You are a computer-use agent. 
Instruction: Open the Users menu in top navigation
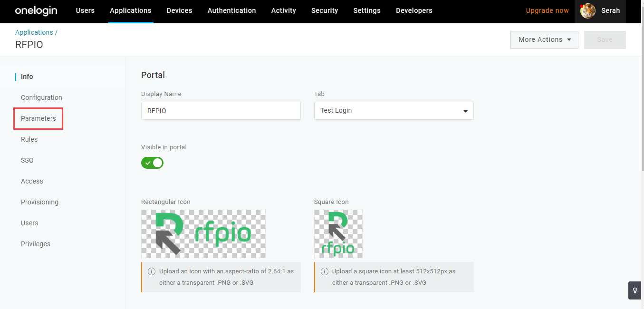tap(85, 10)
